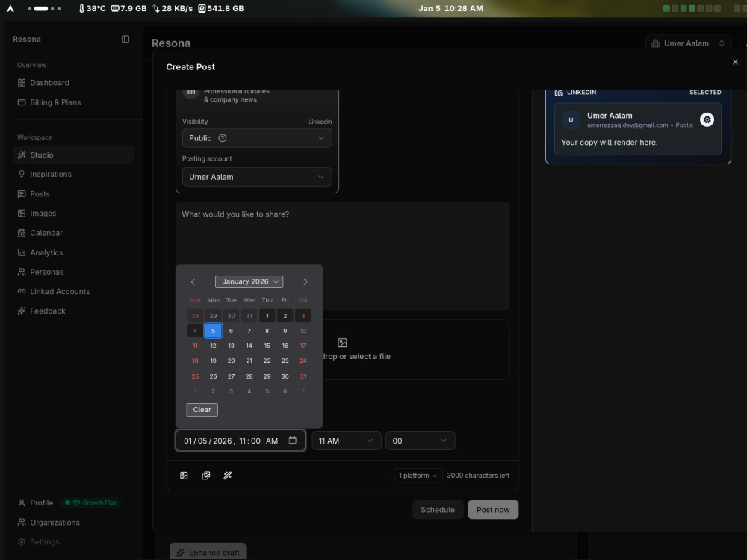Image resolution: width=747 pixels, height=560 pixels.
Task: Pick January 6 in the calendar
Action: click(x=231, y=331)
